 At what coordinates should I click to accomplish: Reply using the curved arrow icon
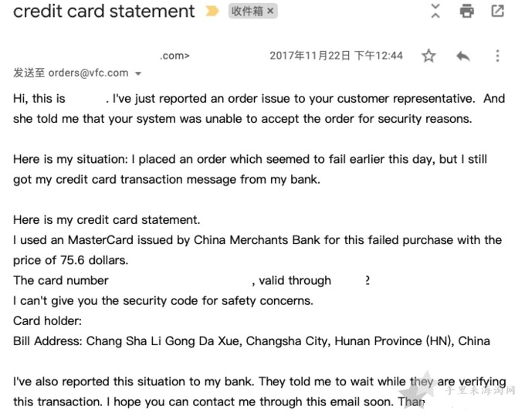pyautogui.click(x=463, y=56)
